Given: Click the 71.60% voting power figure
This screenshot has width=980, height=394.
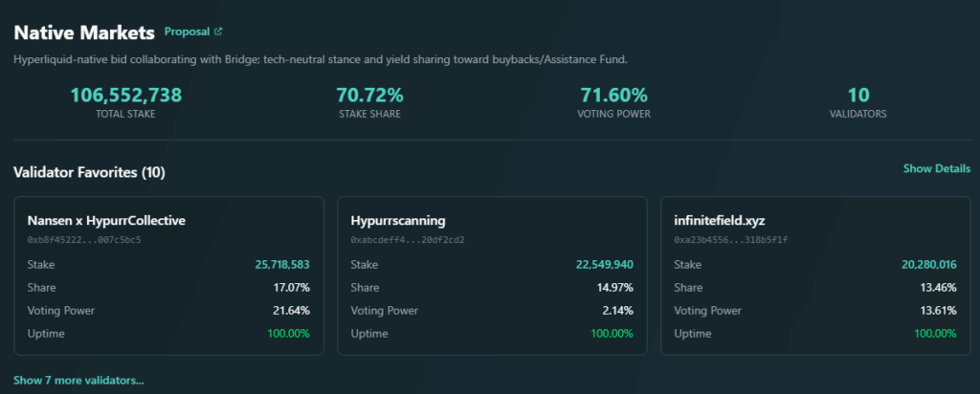Looking at the screenshot, I should 613,95.
